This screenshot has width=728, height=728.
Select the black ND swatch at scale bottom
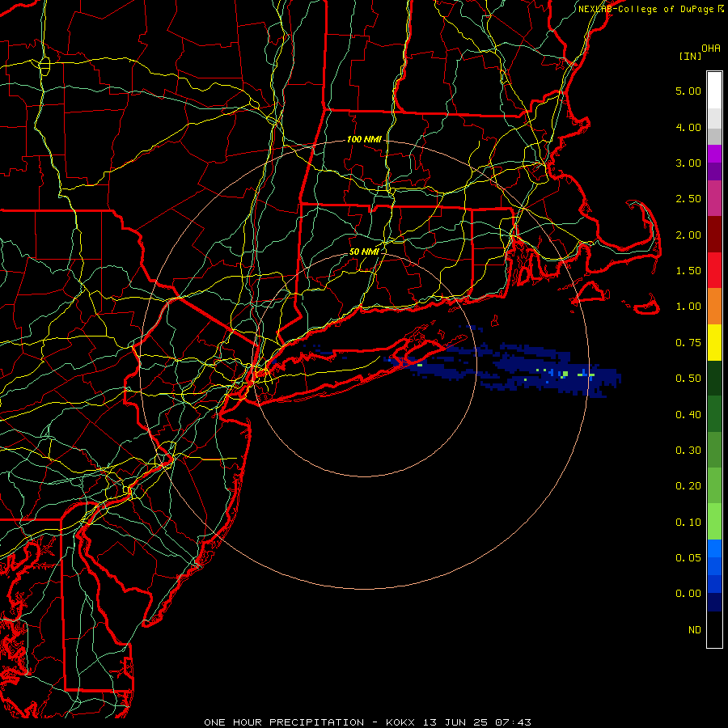tap(714, 629)
